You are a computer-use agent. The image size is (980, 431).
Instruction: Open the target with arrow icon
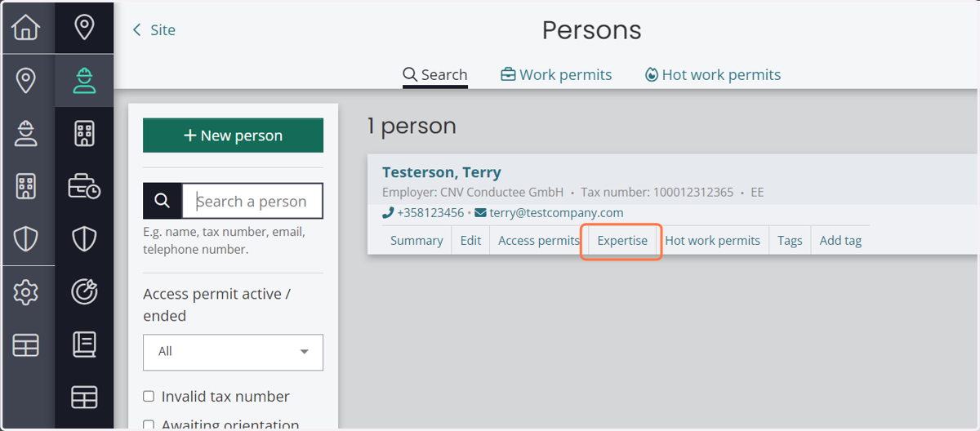pyautogui.click(x=84, y=291)
